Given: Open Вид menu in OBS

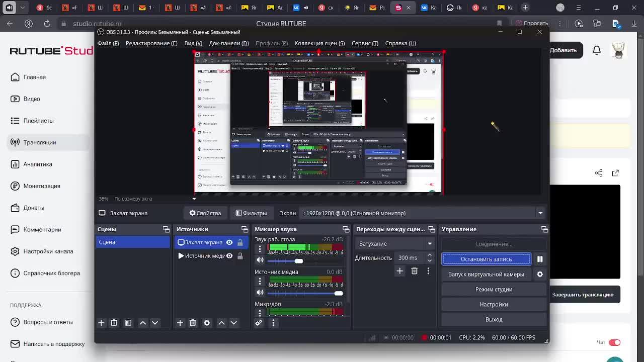Looking at the screenshot, I should 193,43.
